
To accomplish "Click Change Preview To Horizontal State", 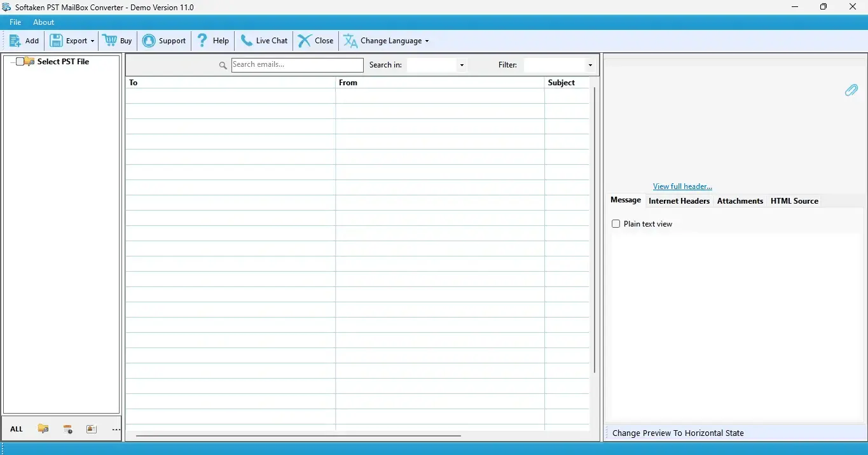I will [x=678, y=433].
